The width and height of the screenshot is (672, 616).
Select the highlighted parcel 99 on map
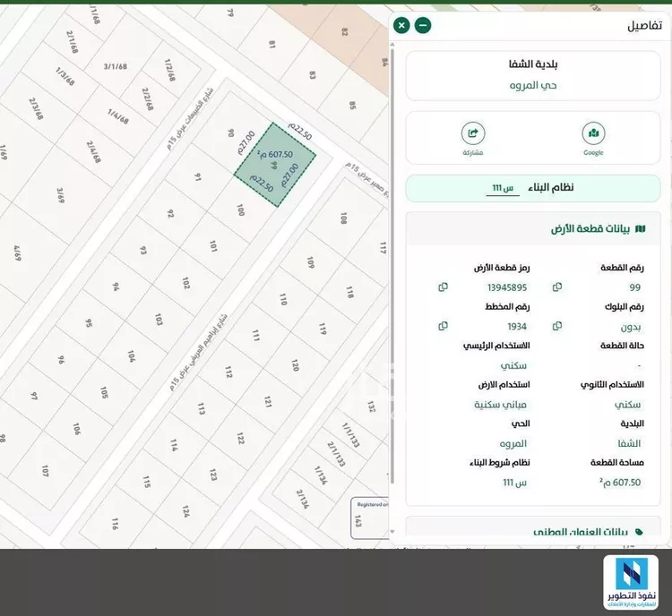click(x=275, y=165)
